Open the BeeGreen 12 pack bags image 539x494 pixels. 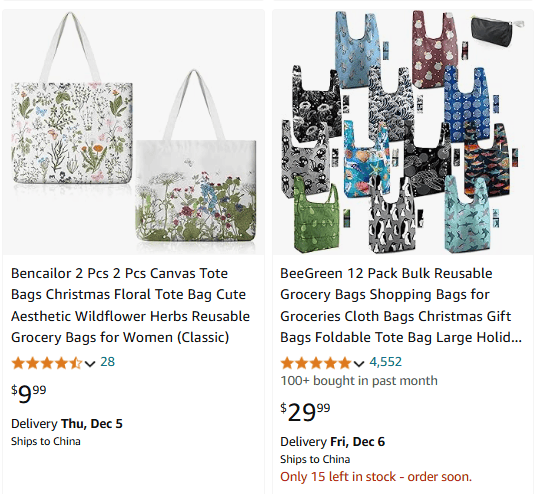coord(403,132)
